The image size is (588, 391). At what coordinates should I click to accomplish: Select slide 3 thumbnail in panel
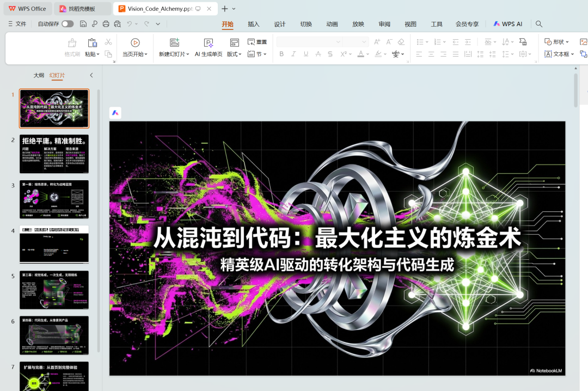[x=54, y=199]
